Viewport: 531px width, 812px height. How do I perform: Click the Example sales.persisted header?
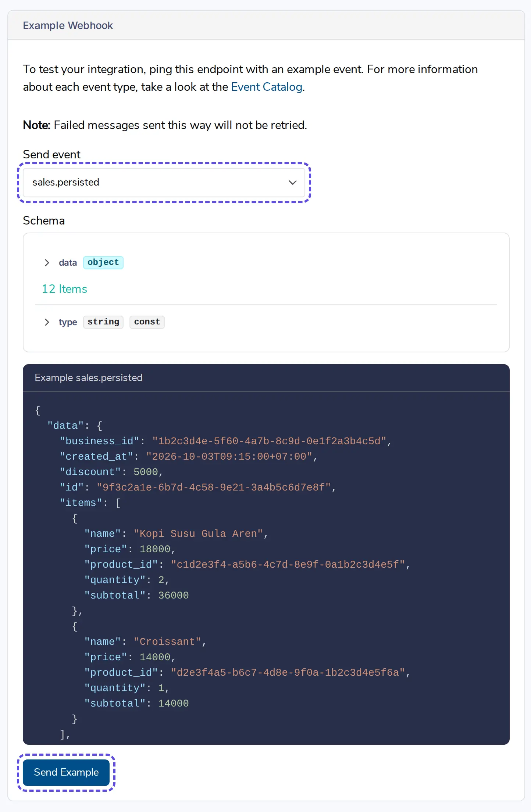tap(89, 378)
